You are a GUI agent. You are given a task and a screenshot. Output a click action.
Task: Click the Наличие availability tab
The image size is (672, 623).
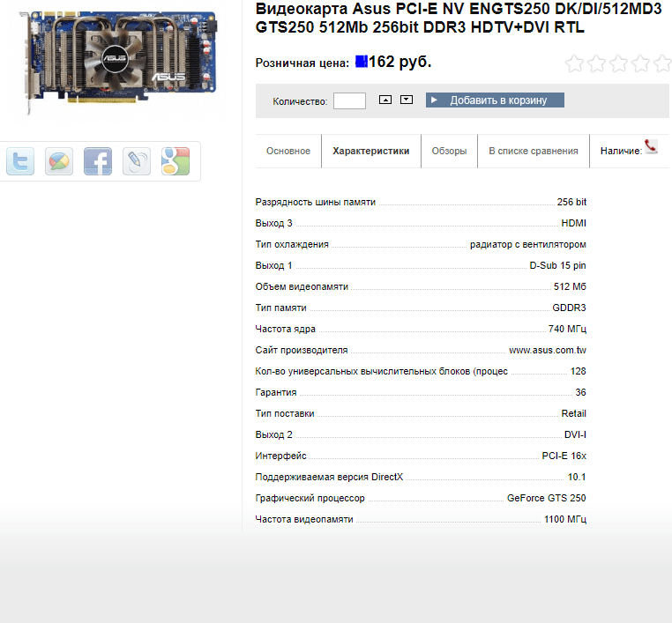(x=621, y=152)
